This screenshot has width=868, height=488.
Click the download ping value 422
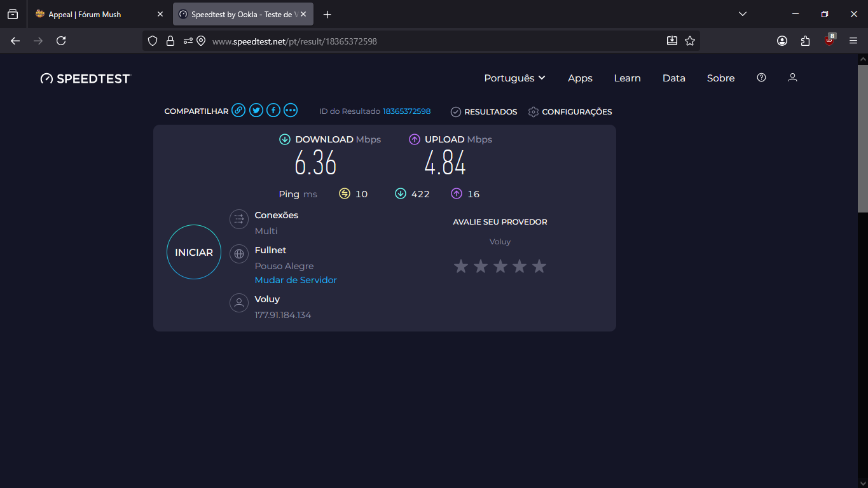pos(420,194)
